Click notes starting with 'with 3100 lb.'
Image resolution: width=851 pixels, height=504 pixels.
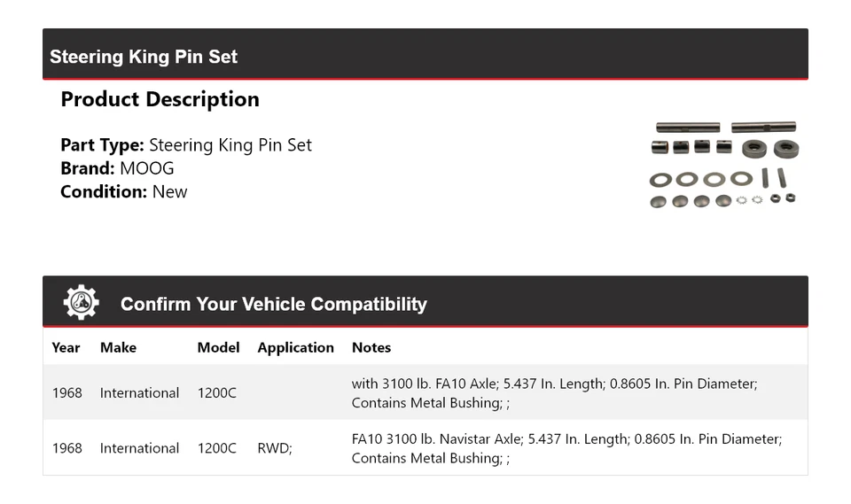(x=554, y=393)
